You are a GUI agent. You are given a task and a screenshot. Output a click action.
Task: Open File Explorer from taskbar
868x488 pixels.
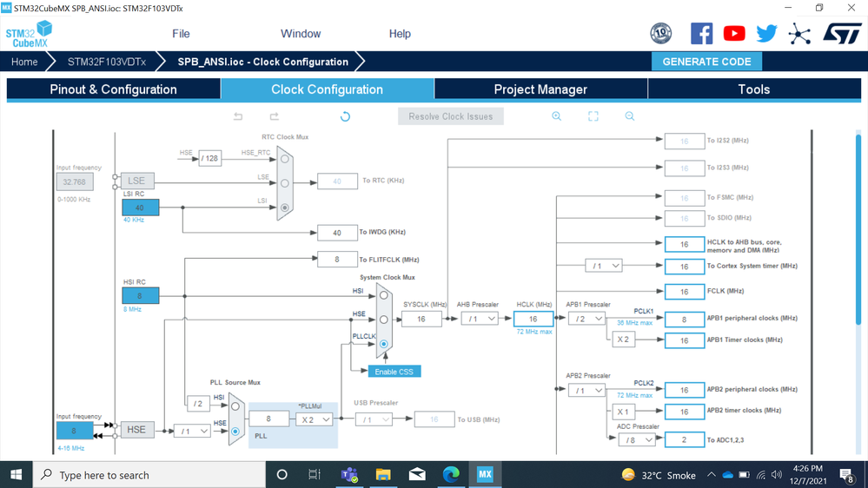coord(383,475)
